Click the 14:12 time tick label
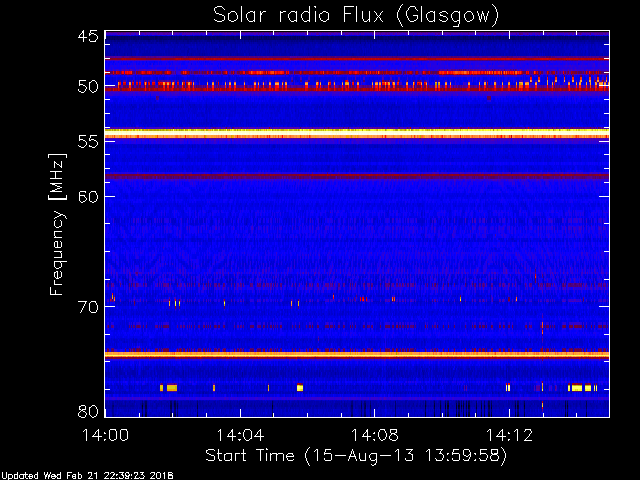 coord(509,435)
